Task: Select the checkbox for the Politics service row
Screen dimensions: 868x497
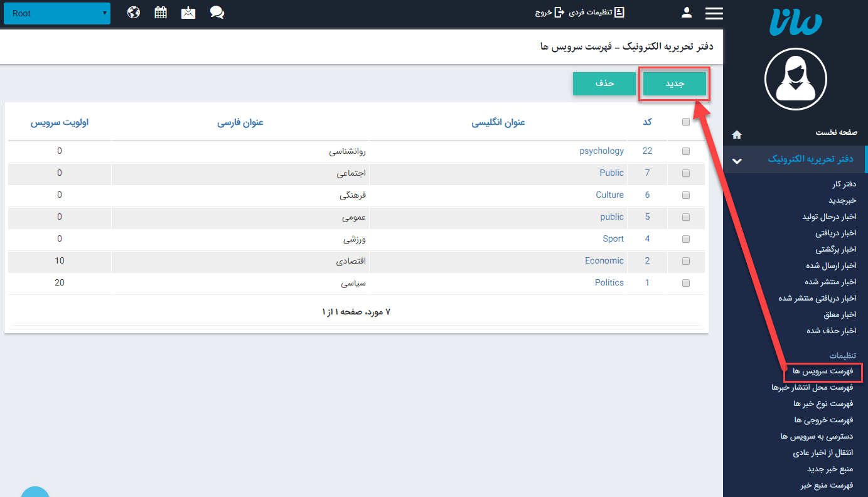Action: click(x=686, y=283)
